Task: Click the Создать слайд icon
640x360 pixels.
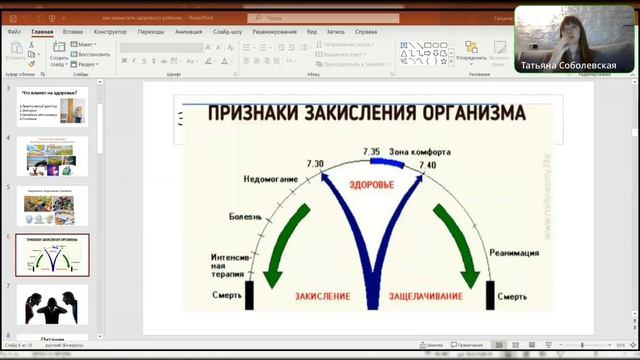Action: coord(59,48)
